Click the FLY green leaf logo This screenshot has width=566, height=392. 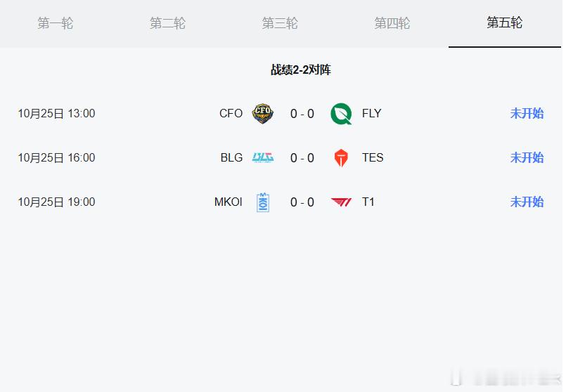coord(341,114)
